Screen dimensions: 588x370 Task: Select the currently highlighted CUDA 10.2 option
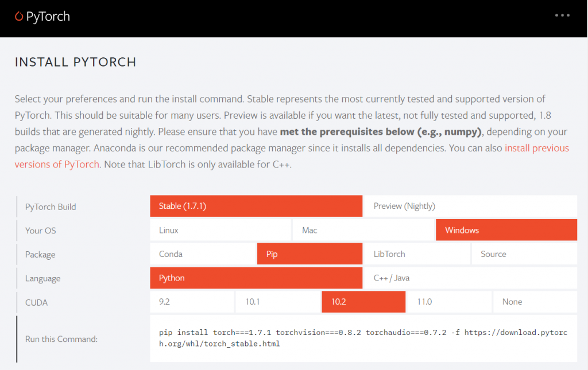(x=363, y=302)
